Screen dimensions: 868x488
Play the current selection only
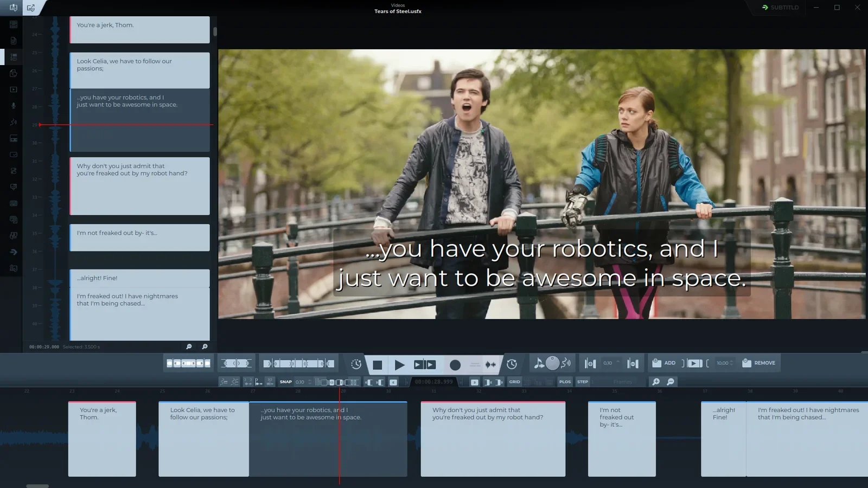point(425,365)
